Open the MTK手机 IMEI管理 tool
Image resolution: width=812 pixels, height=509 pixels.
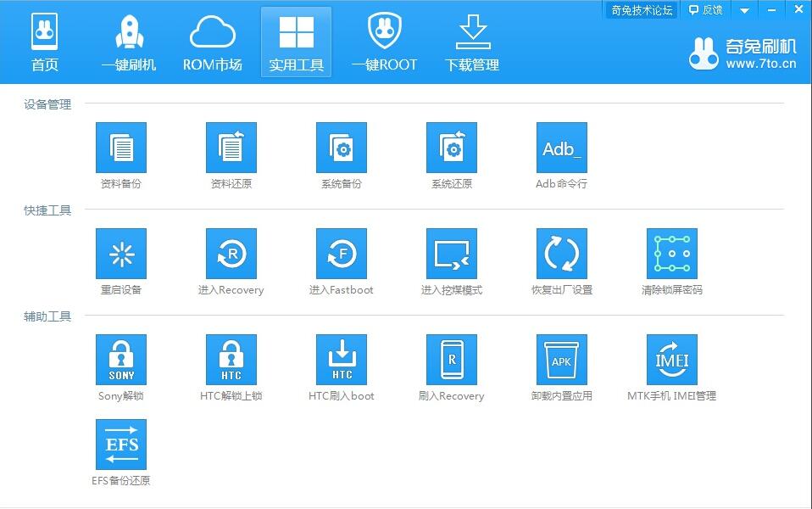(x=671, y=360)
